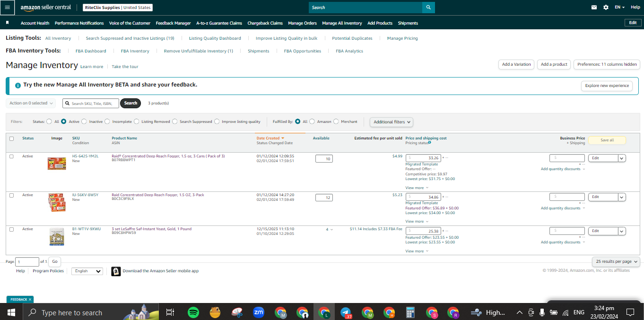Go to Manage Orders
This screenshot has height=320, width=644.
(302, 23)
